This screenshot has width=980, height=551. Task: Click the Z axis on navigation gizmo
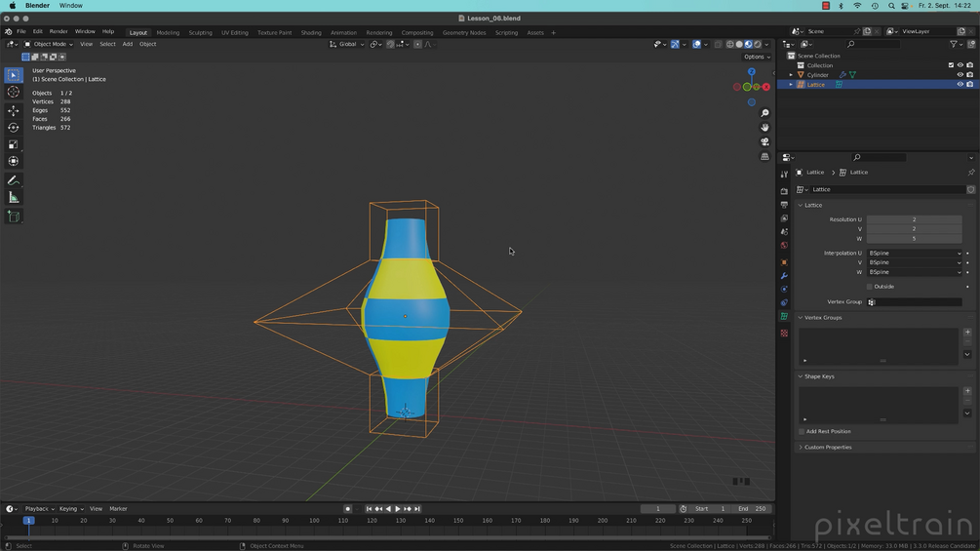pos(752,72)
